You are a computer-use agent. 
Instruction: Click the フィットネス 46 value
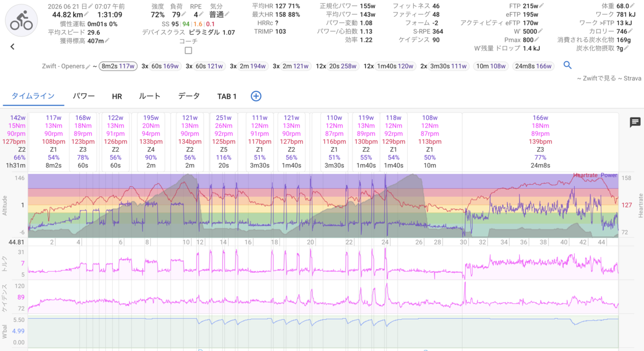[x=436, y=6]
